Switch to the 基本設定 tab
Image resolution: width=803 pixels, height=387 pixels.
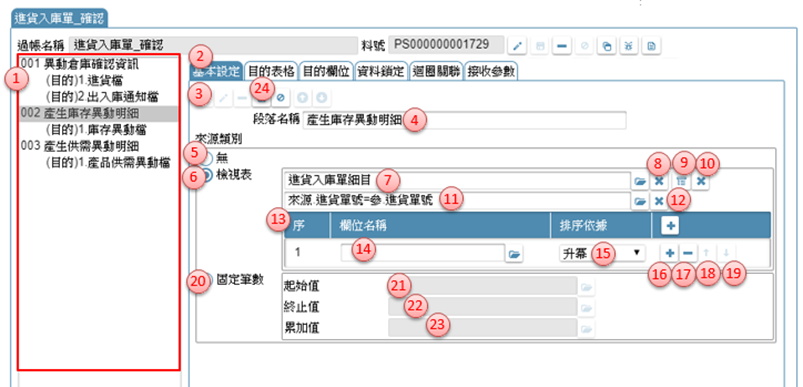click(216, 71)
